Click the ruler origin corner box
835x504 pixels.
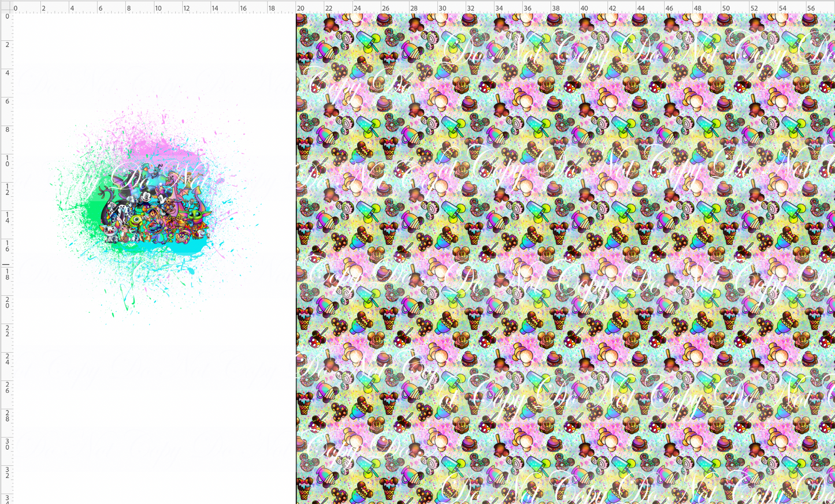tap(6, 6)
